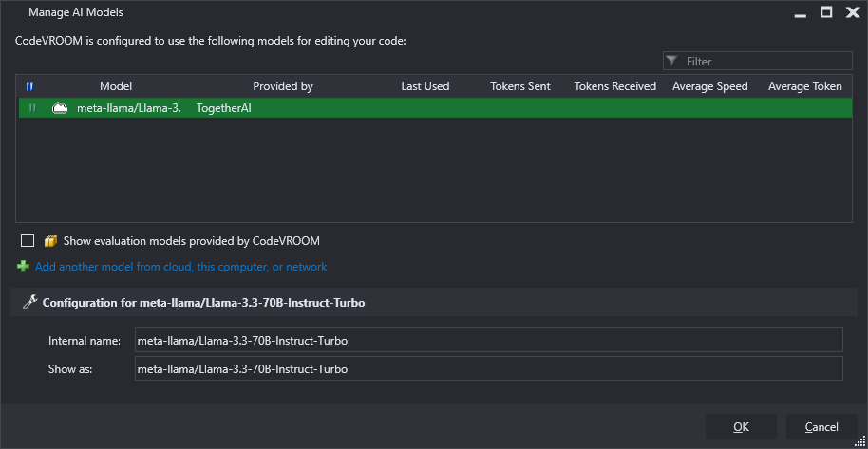This screenshot has width=868, height=449.
Task: Edit the Internal name text field
Action: coord(489,340)
